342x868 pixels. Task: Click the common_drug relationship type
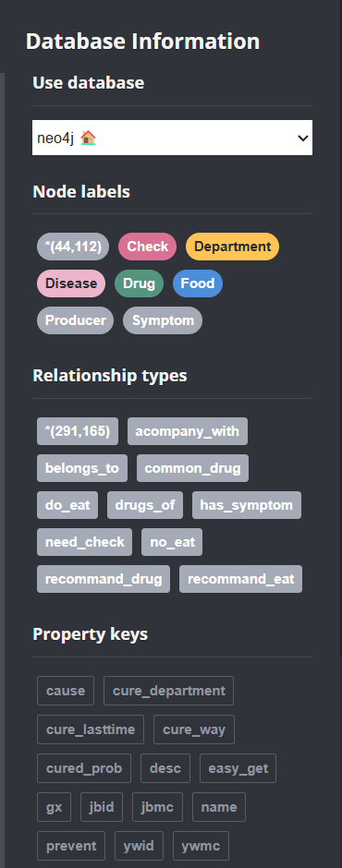[192, 468]
